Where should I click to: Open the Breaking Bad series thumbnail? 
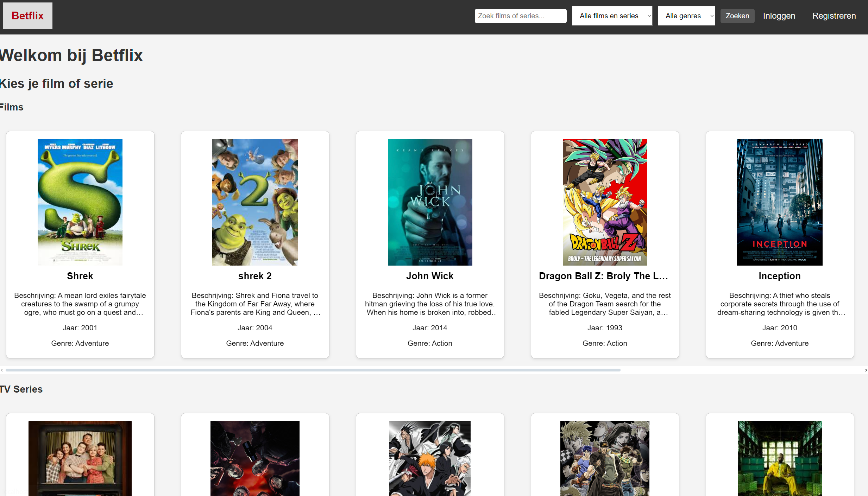[x=780, y=458]
